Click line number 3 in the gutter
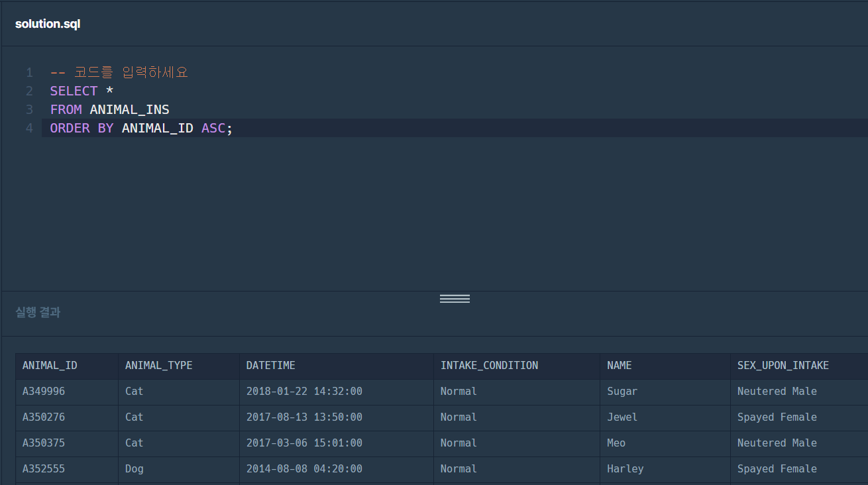 pos(29,109)
